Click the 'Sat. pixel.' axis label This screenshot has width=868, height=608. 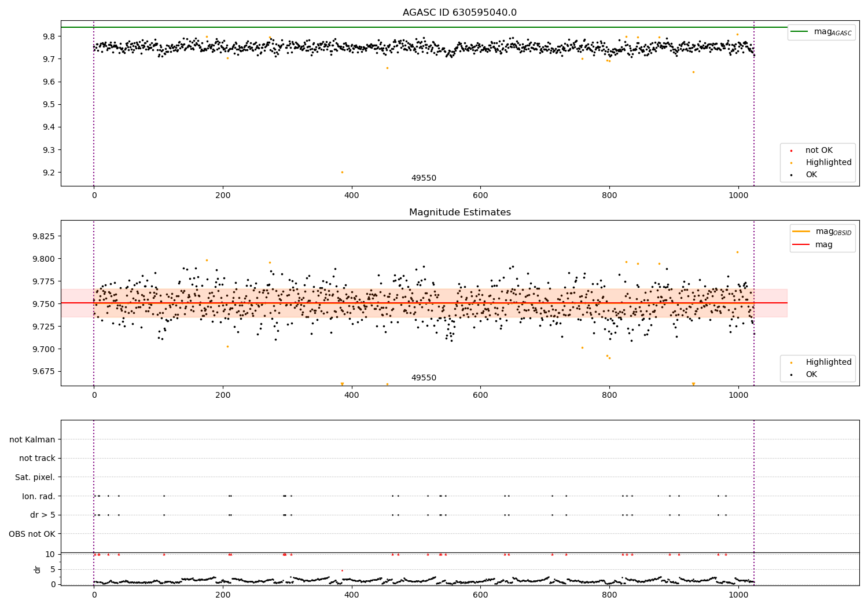(35, 478)
